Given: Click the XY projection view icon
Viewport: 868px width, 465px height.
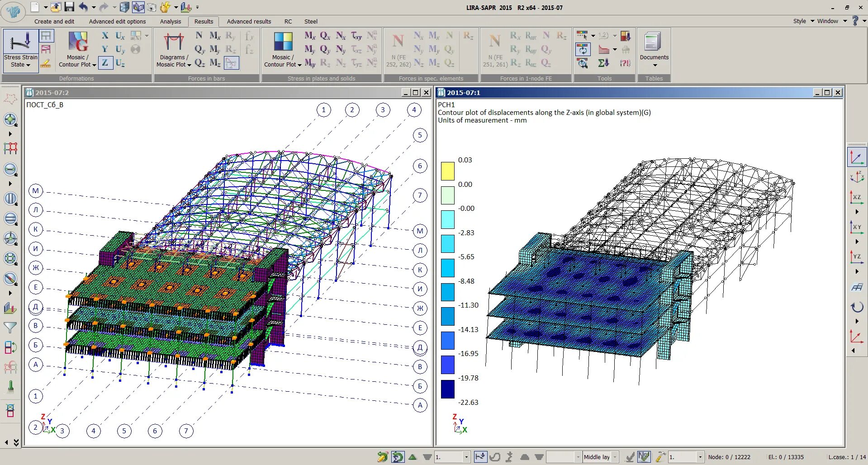Looking at the screenshot, I should (x=856, y=228).
